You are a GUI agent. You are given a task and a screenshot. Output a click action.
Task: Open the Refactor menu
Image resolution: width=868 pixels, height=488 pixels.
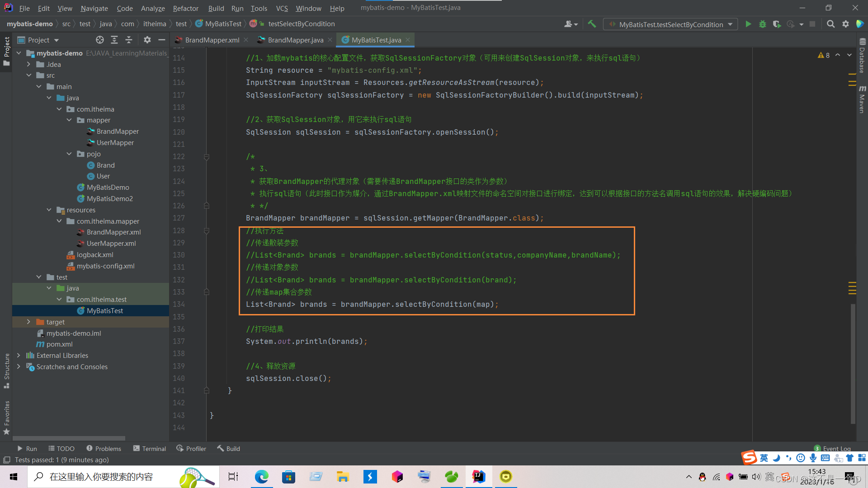(185, 8)
